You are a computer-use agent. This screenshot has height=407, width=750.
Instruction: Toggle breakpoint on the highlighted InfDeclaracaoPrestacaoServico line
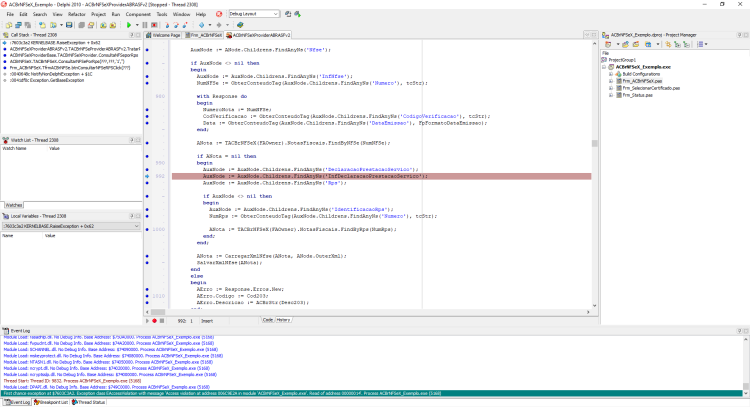pyautogui.click(x=147, y=176)
